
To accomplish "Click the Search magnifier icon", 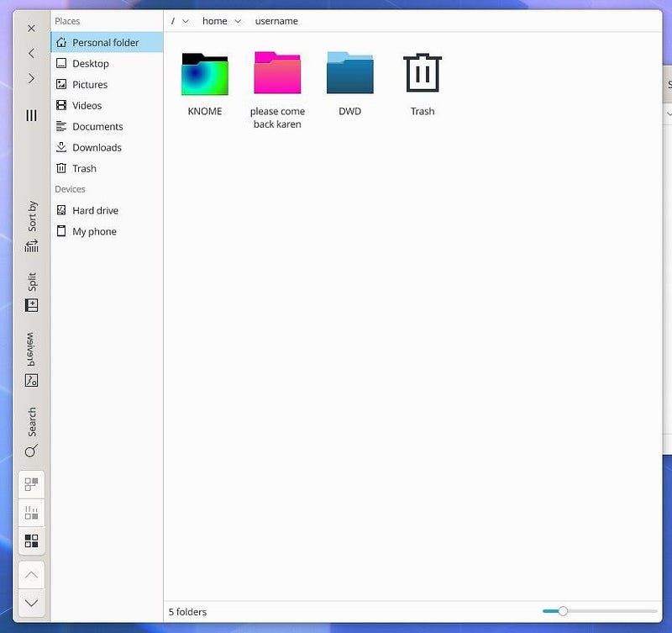I will (31, 451).
